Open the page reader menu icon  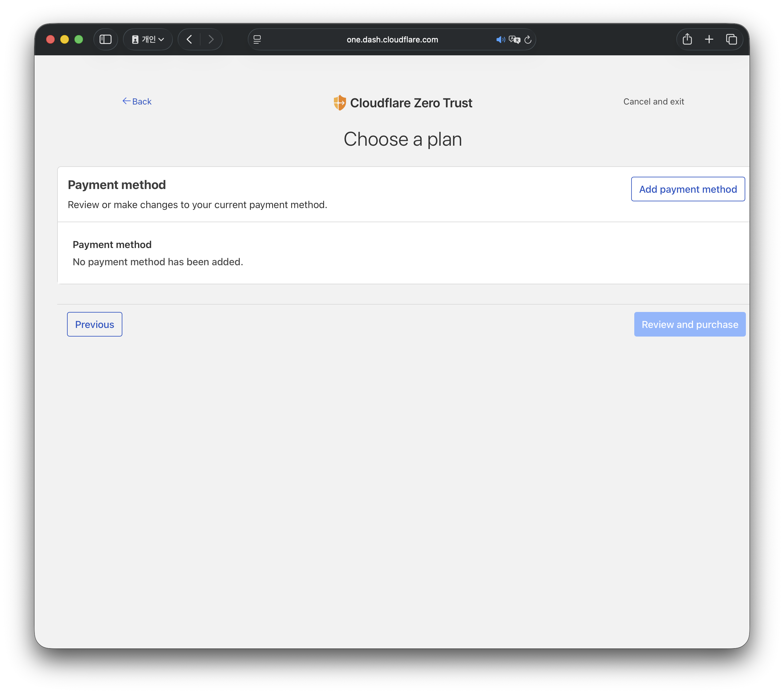click(x=257, y=39)
